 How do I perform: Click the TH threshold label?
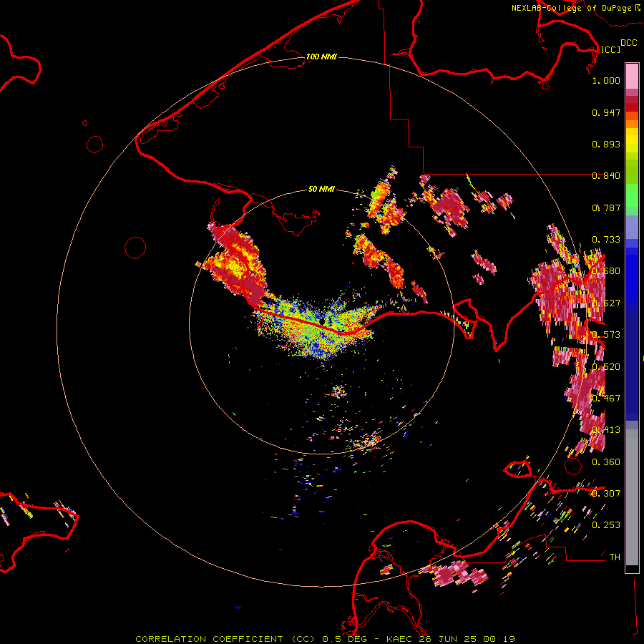[x=615, y=557]
